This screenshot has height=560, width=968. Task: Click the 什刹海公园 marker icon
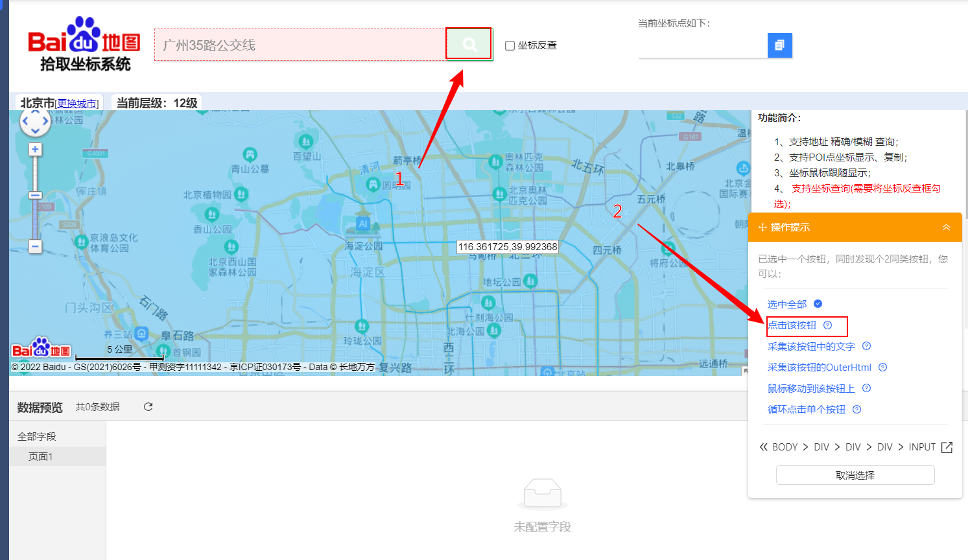tap(488, 303)
